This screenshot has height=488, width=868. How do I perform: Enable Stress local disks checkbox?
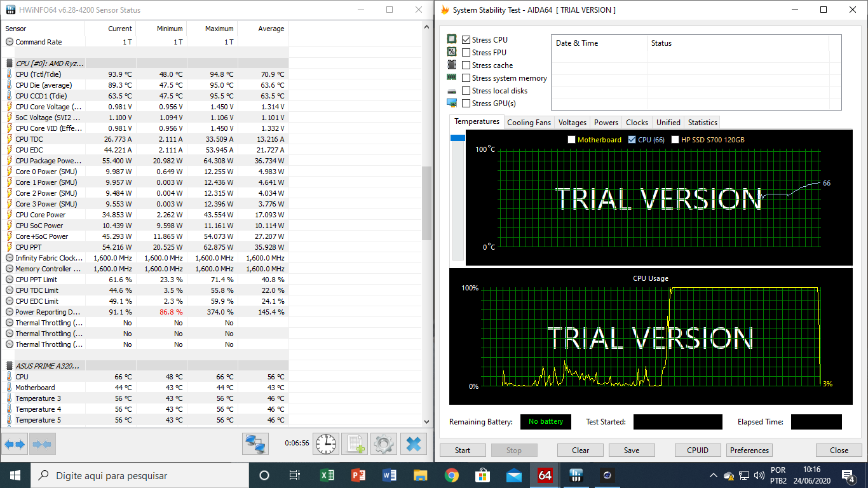(x=466, y=90)
